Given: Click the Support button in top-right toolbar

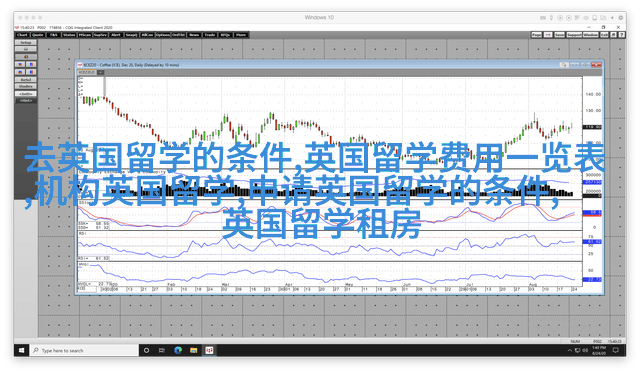Looking at the screenshot, I should click(x=574, y=35).
